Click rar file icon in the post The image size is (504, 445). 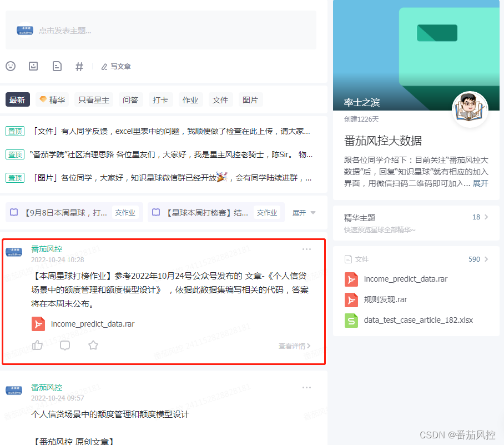pos(38,324)
